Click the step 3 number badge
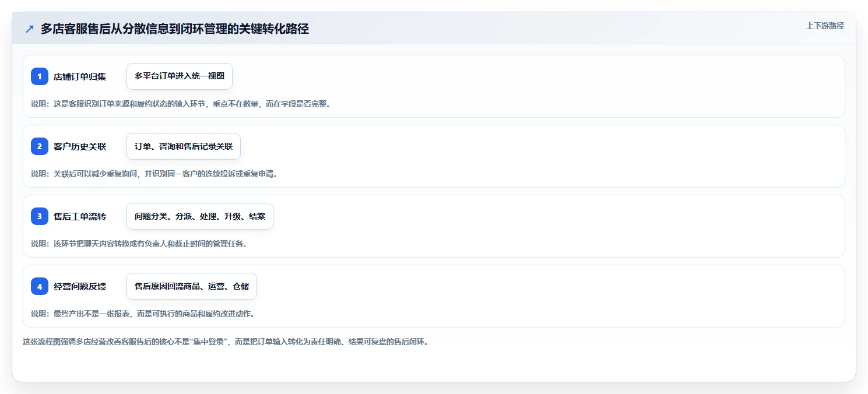 40,216
